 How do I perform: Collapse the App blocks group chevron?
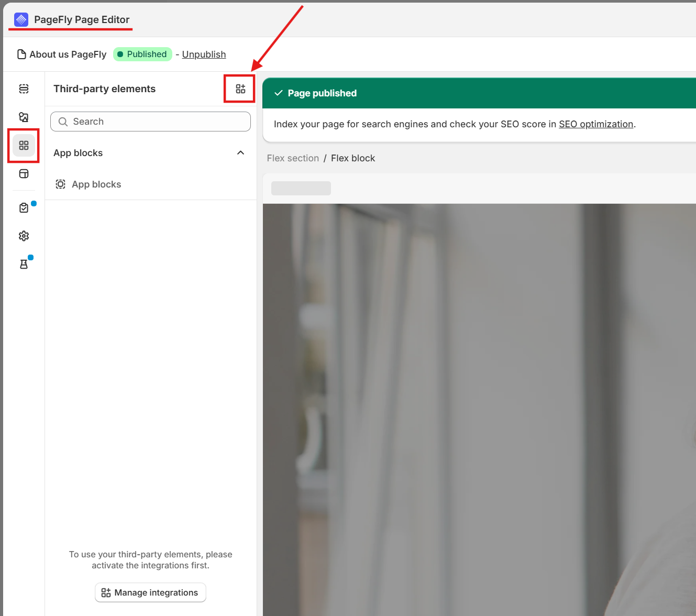[x=240, y=153]
